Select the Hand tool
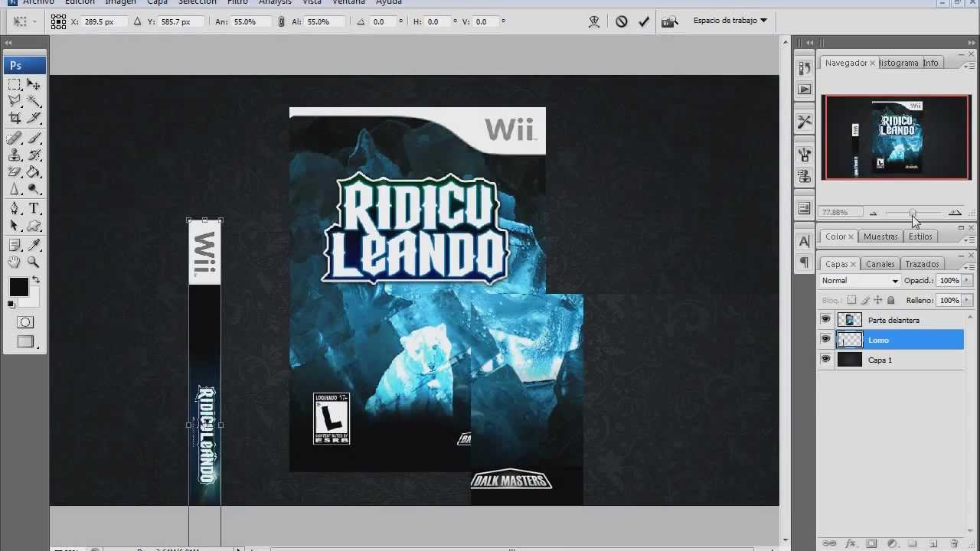 pos(15,262)
